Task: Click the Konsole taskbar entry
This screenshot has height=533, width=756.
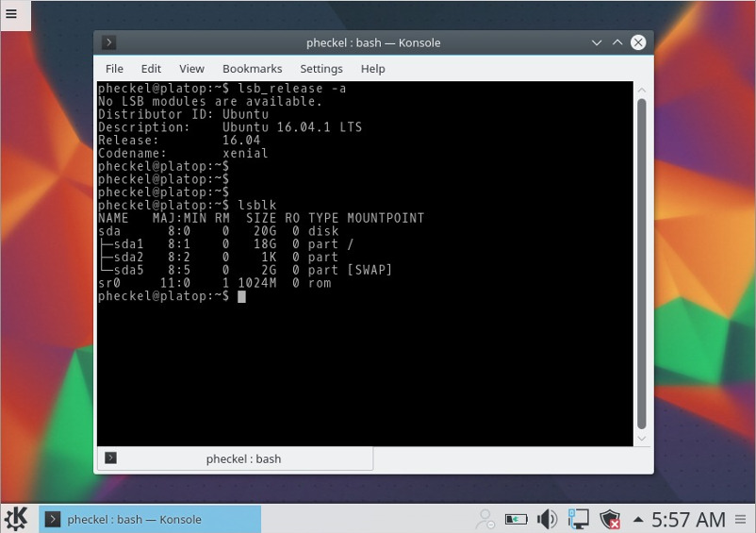Action: [x=150, y=519]
